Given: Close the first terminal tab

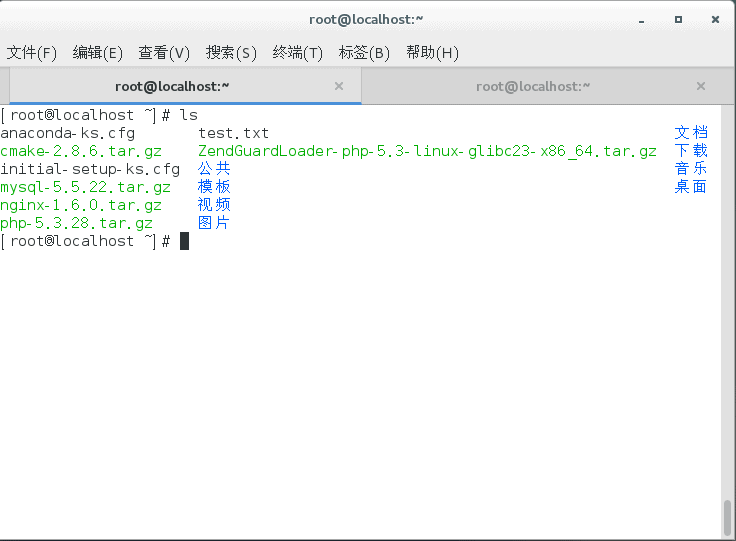Looking at the screenshot, I should point(339,86).
